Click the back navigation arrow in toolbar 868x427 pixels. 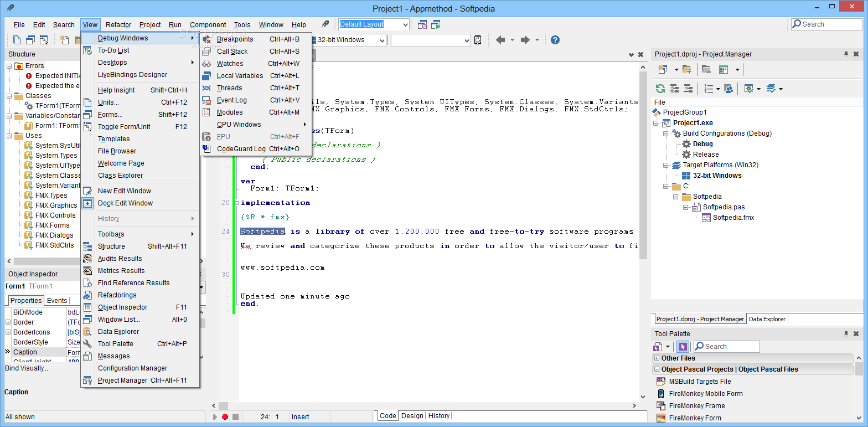[500, 40]
